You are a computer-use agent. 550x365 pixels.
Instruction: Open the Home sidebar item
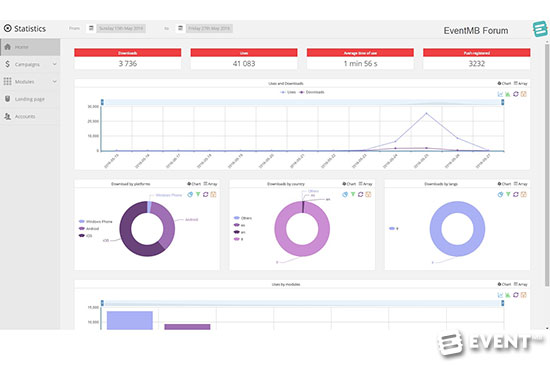30,47
